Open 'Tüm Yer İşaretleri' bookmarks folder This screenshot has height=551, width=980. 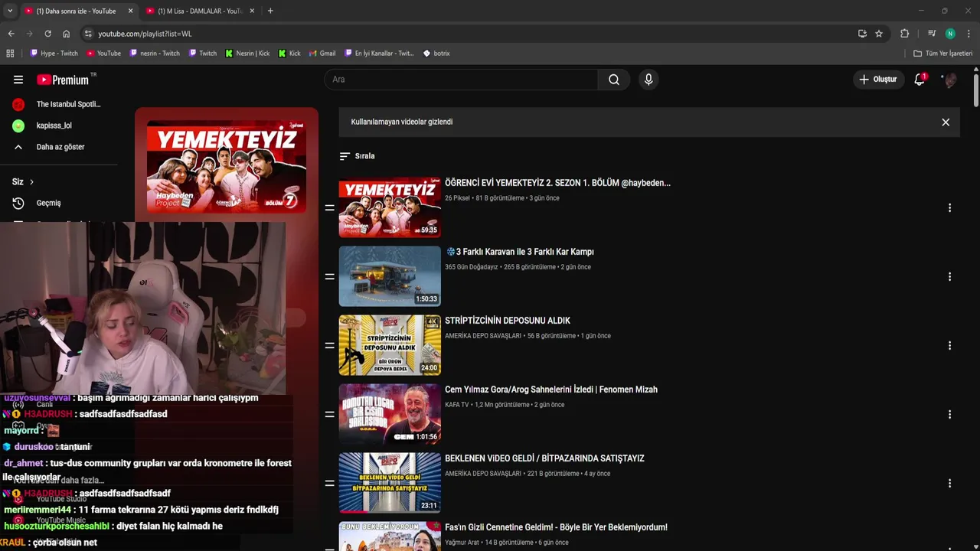942,54
